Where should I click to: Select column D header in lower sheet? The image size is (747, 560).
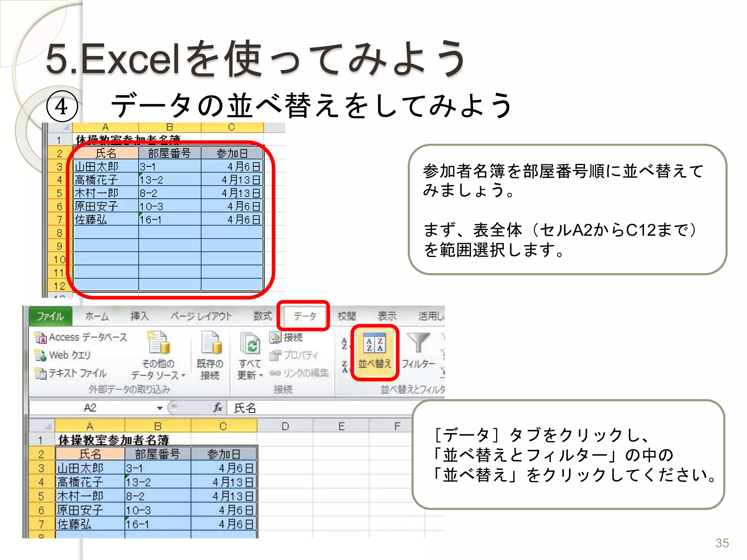[285, 426]
